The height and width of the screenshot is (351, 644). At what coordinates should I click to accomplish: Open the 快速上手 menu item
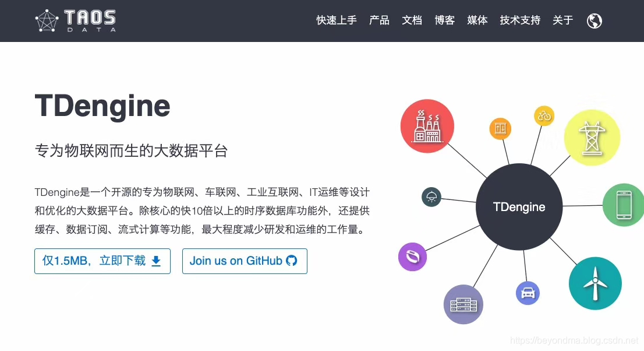coord(337,20)
